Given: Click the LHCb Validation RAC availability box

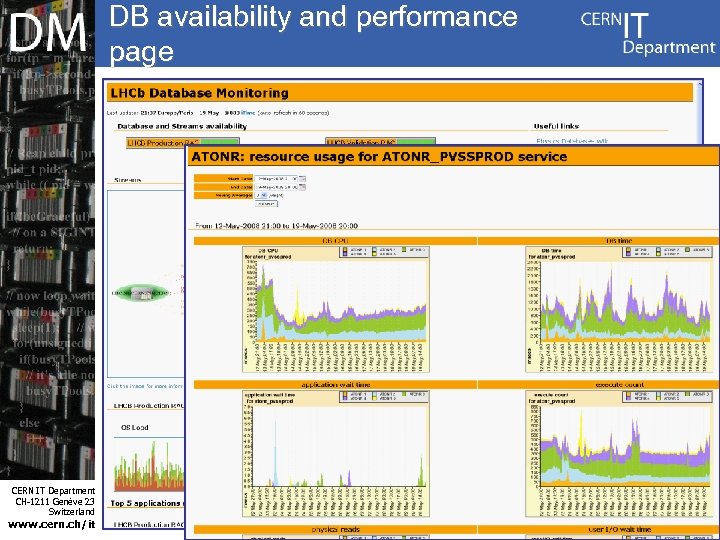Looking at the screenshot, I should (380, 142).
